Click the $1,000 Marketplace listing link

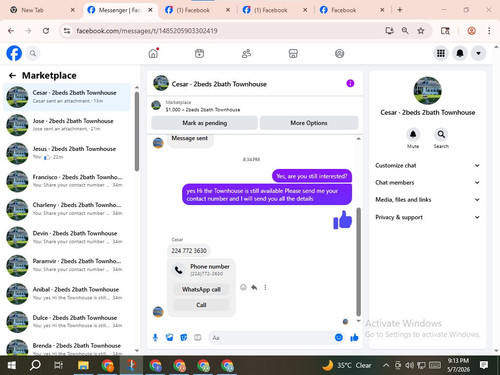pyautogui.click(x=203, y=109)
